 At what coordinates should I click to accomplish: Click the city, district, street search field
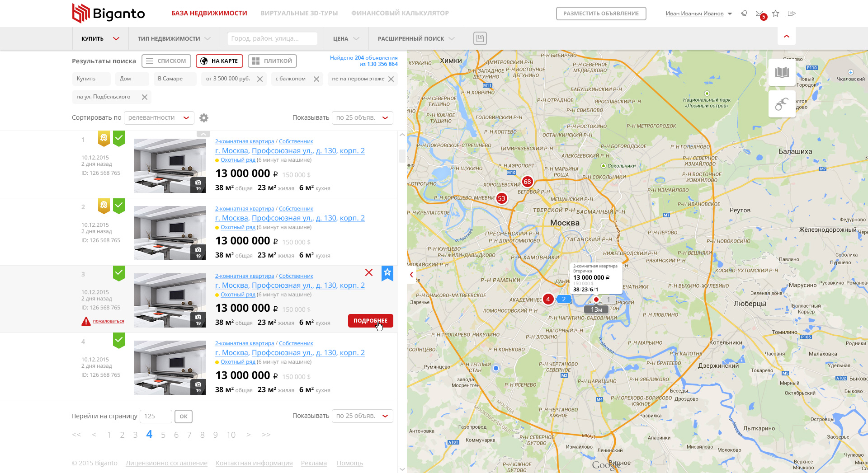click(272, 39)
